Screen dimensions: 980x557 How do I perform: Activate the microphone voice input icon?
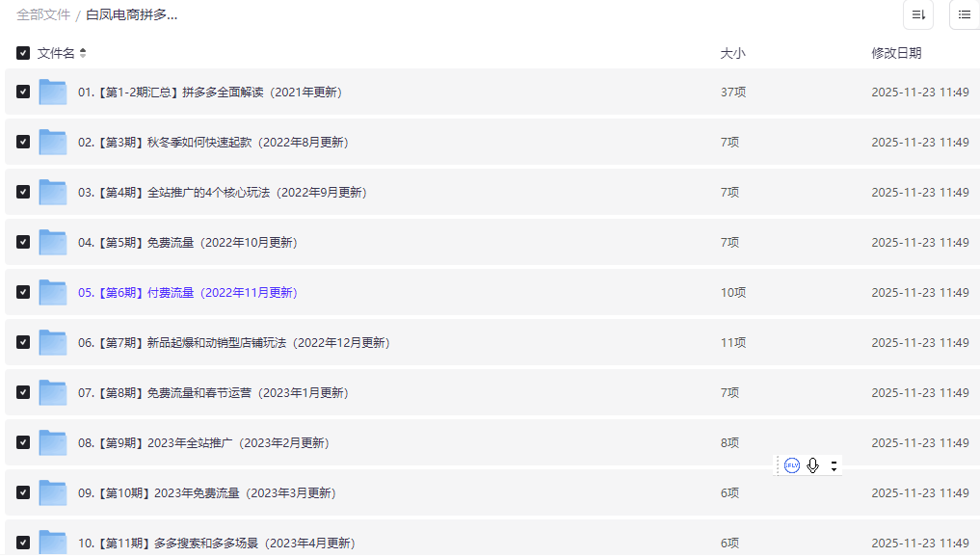coord(813,465)
